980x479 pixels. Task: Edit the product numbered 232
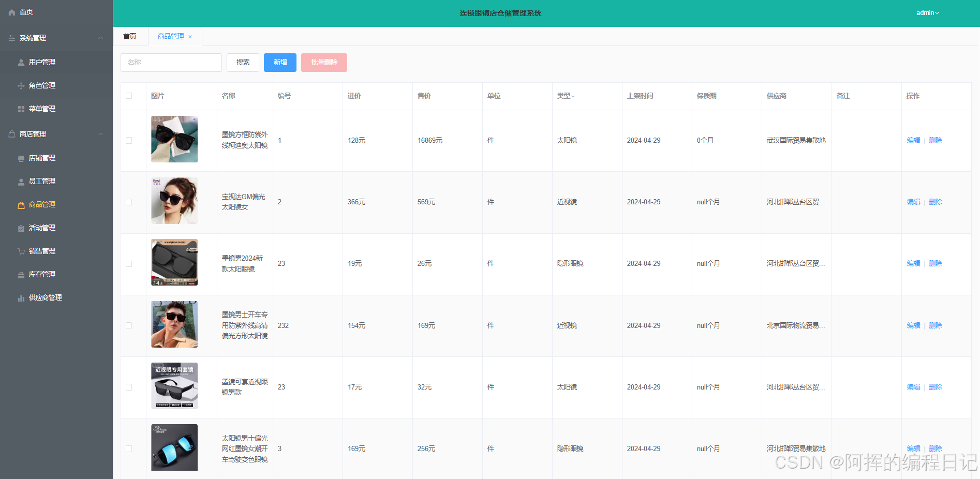913,325
